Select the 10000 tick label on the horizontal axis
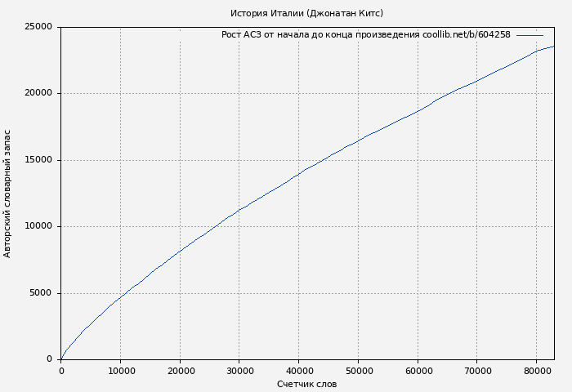 point(120,370)
